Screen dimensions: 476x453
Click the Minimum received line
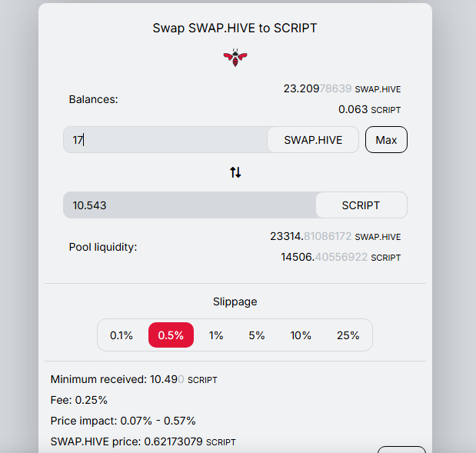134,379
